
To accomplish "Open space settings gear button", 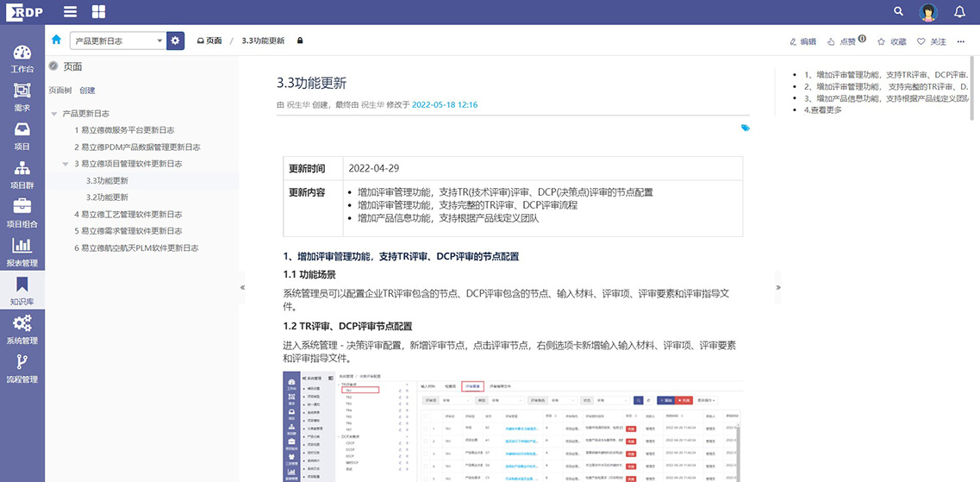I will click(176, 41).
